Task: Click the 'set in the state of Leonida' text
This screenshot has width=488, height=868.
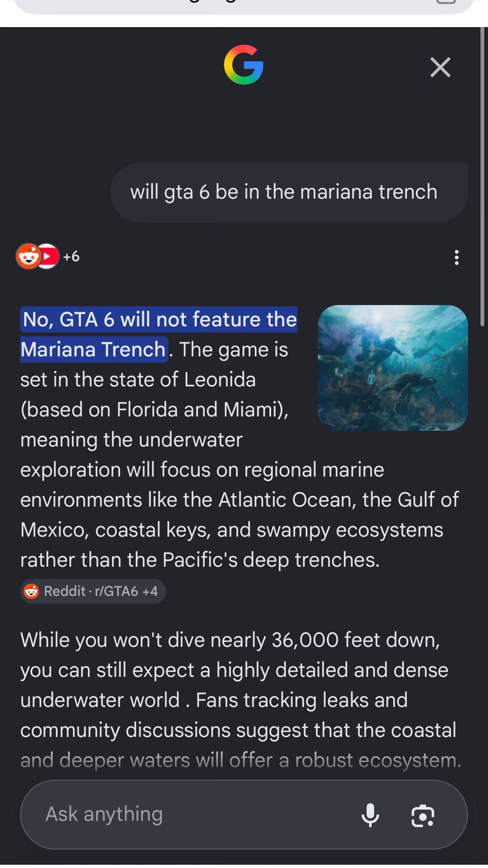Action: [x=138, y=380]
